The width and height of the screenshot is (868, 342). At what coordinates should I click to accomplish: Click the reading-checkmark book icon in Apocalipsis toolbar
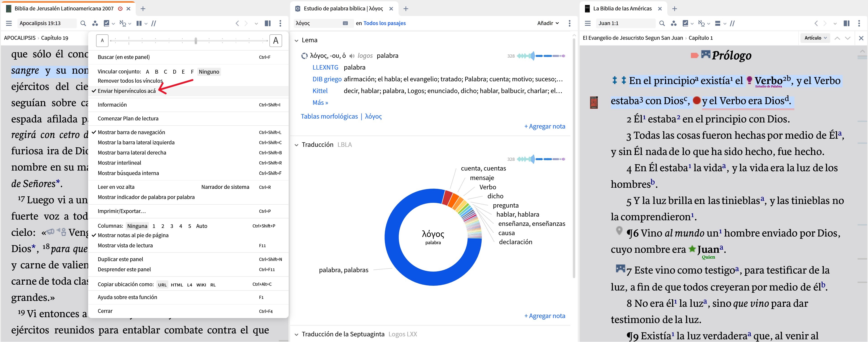[x=107, y=23]
